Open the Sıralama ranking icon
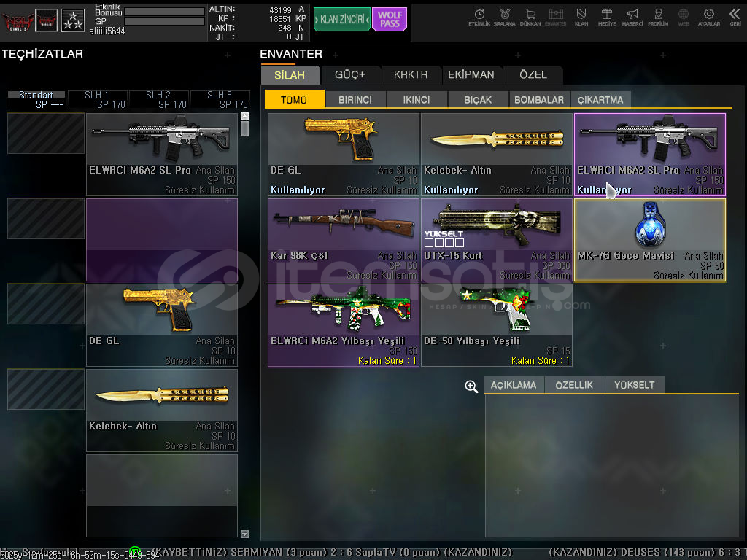The height and width of the screenshot is (560, 747). [x=505, y=17]
